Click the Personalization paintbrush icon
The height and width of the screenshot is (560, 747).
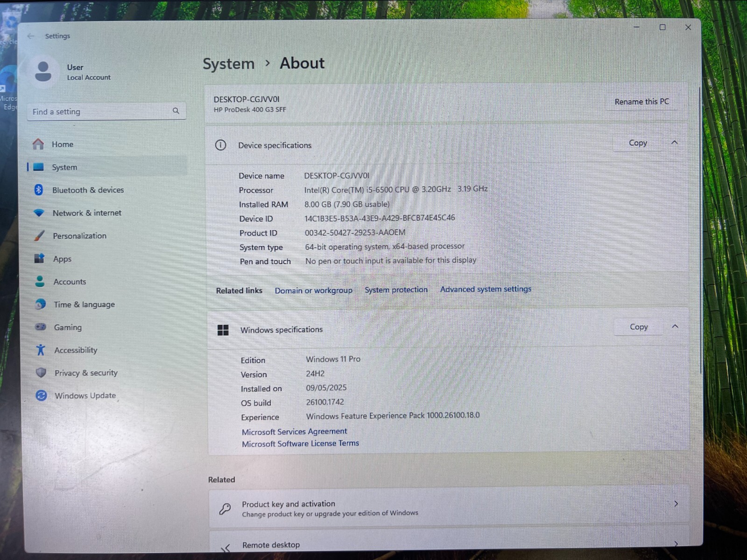click(x=40, y=236)
